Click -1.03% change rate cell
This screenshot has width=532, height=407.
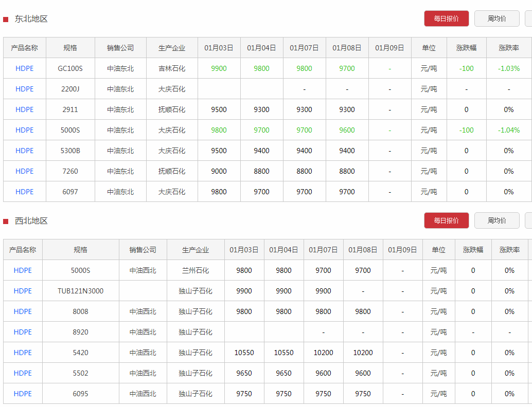(x=508, y=68)
